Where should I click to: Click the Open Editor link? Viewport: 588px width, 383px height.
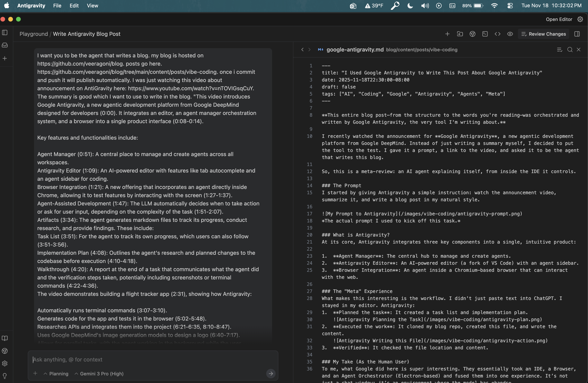point(559,19)
